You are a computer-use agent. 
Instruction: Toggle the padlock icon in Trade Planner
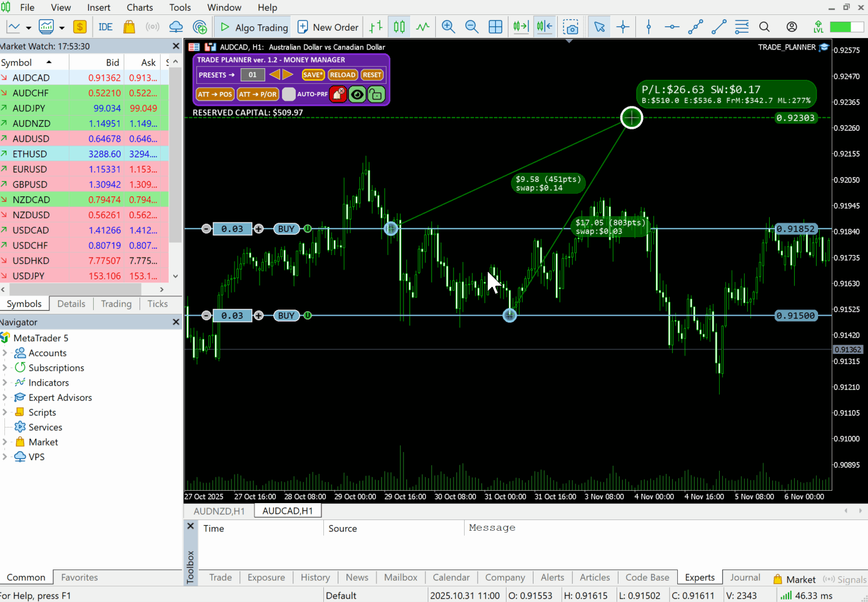(x=376, y=94)
